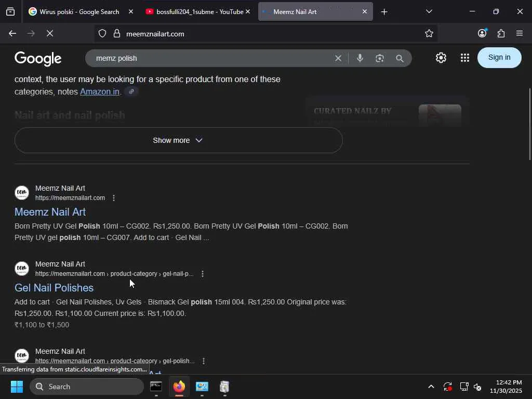
Task: Open more options for meemznailart.com result
Action: click(114, 198)
